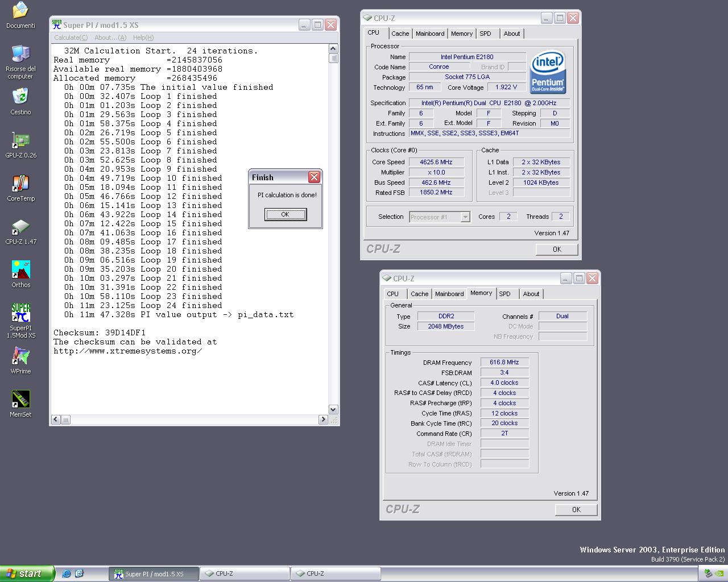
Task: Select Cache tab in upper CPU-Z window
Action: click(x=400, y=34)
